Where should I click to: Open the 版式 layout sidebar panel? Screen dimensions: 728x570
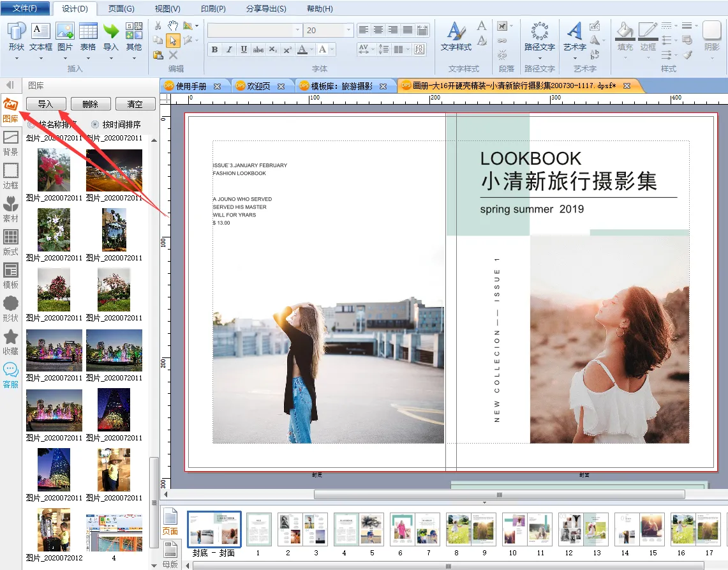click(x=11, y=243)
